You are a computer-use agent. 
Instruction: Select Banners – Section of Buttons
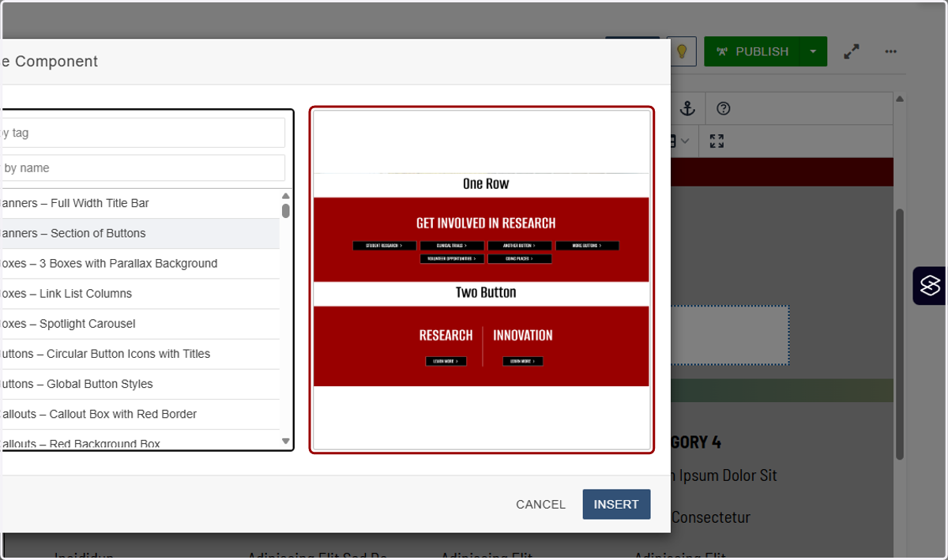[140, 233]
